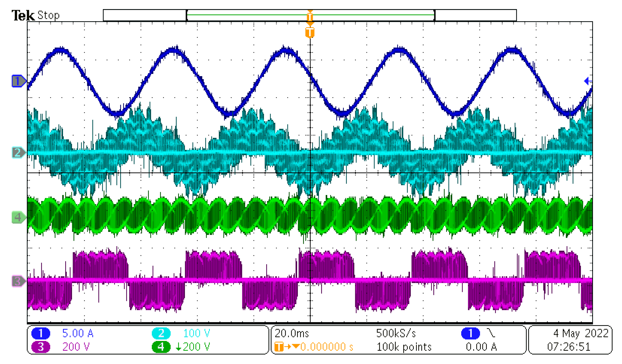Click the green record view bar at top
This screenshot has width=622, height=364.
[x=310, y=15]
